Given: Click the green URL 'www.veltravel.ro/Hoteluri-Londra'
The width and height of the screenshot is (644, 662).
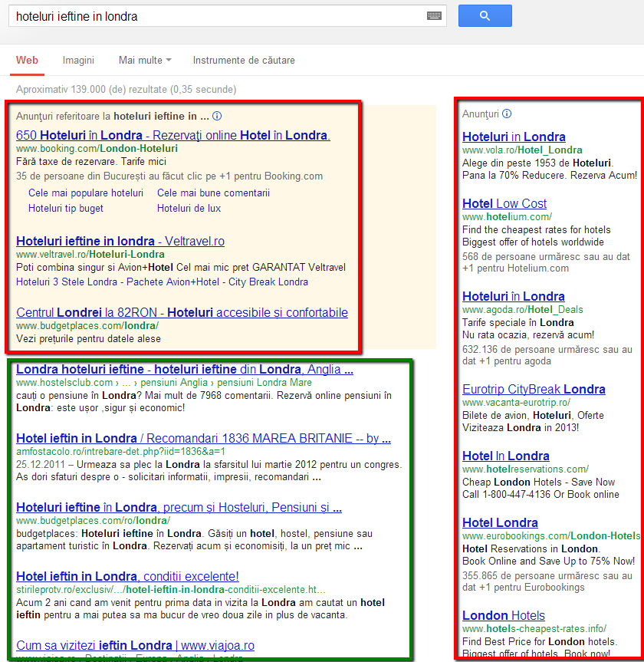Looking at the screenshot, I should [x=90, y=254].
